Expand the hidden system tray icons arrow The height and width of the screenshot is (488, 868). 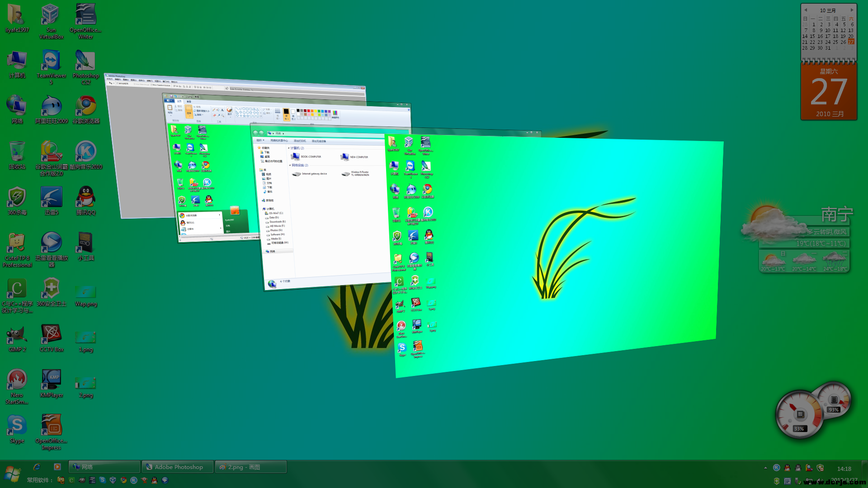point(765,468)
